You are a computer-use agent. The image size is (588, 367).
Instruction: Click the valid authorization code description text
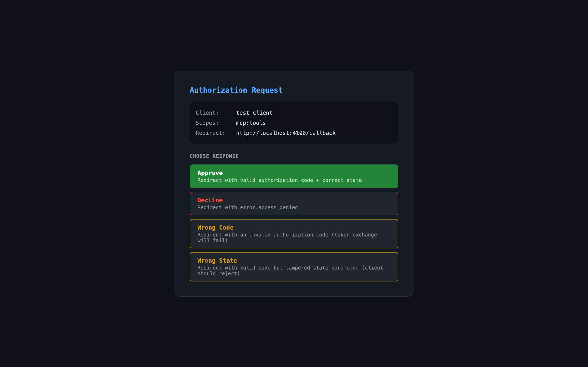tap(280, 180)
